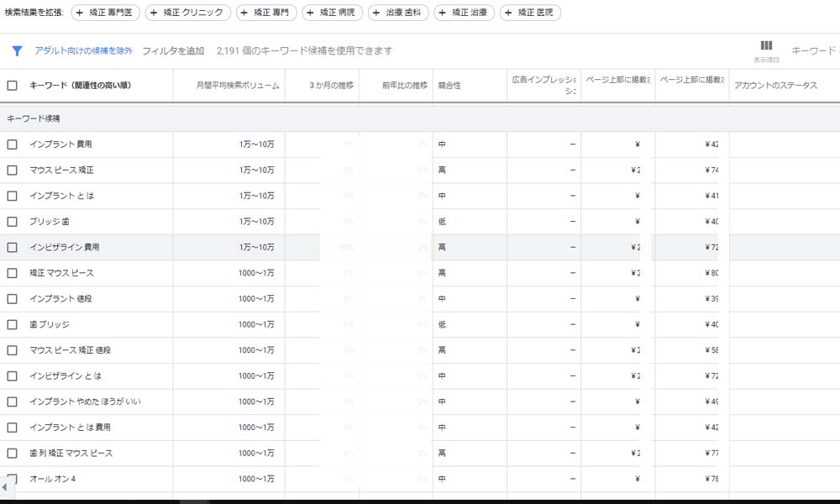Add 矯正 専門医 to broaden search
The height and width of the screenshot is (504, 840).
tap(105, 13)
